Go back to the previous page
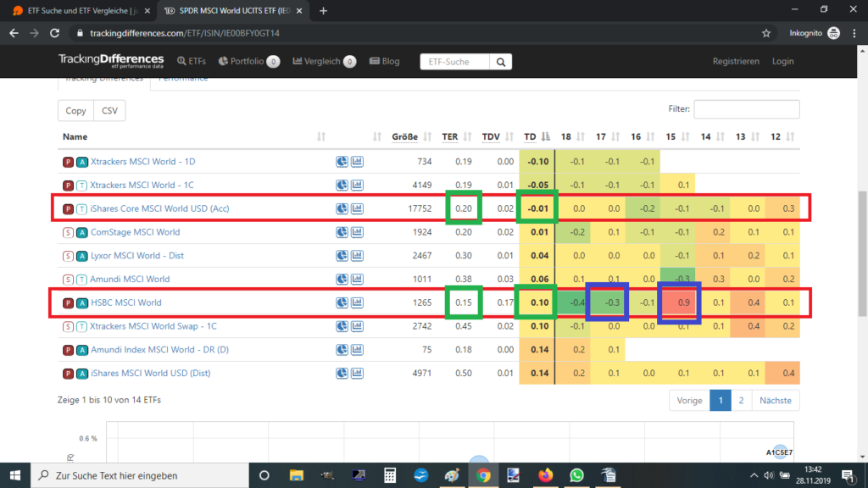The image size is (868, 488). [14, 33]
